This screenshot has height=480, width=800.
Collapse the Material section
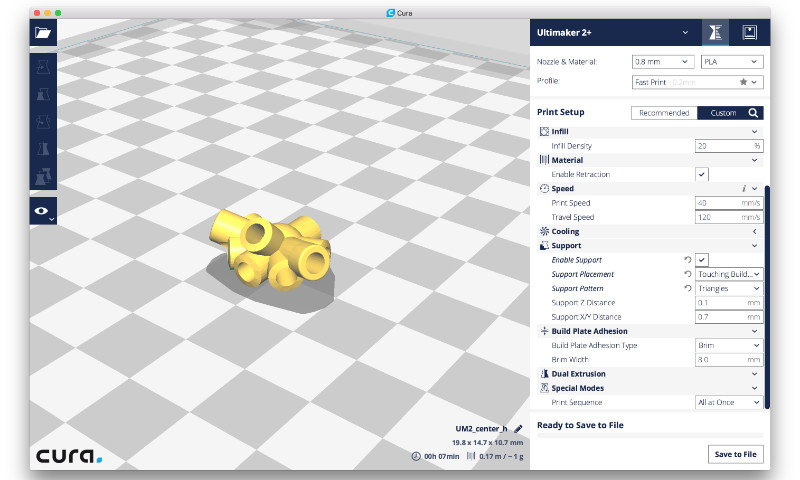(755, 160)
